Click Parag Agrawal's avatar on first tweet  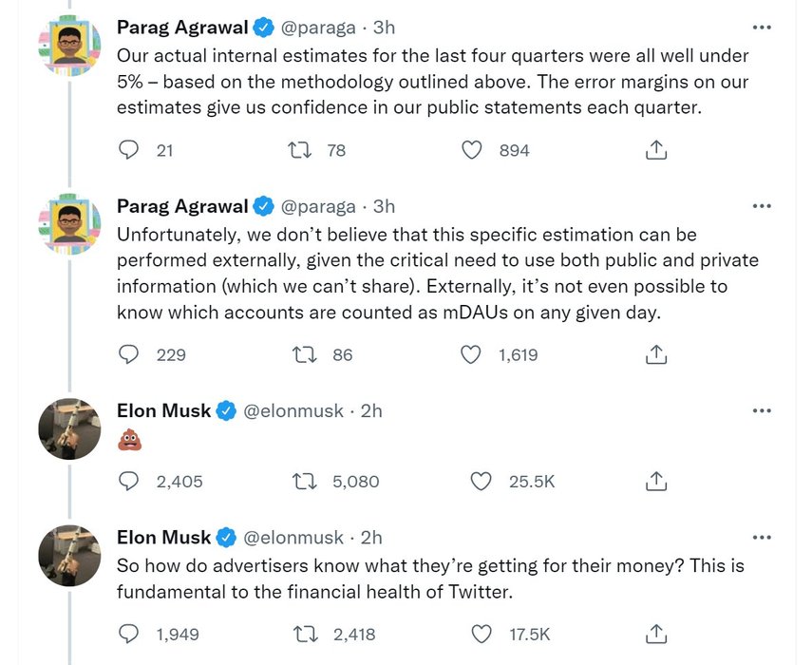click(69, 44)
